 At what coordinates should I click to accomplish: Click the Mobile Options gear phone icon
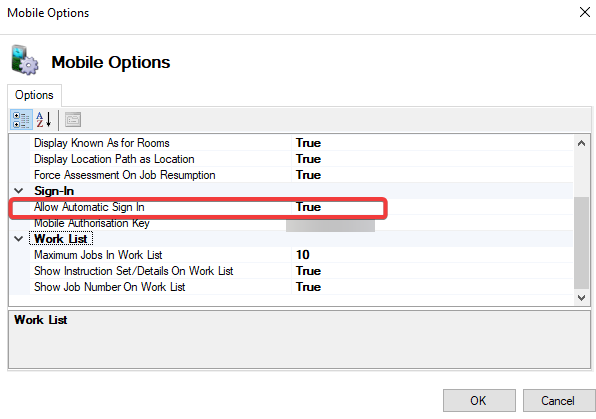point(25,60)
